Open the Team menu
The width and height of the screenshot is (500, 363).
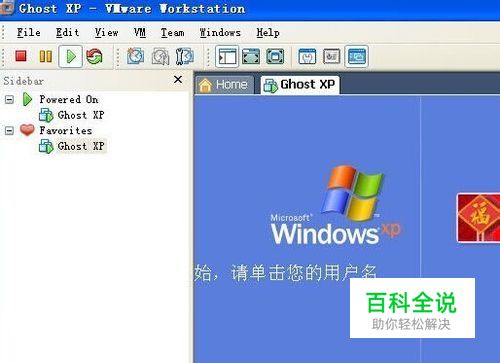point(172,33)
